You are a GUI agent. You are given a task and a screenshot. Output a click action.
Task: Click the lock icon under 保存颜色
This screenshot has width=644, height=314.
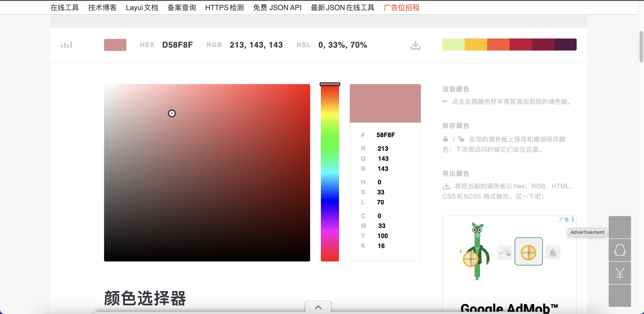445,139
